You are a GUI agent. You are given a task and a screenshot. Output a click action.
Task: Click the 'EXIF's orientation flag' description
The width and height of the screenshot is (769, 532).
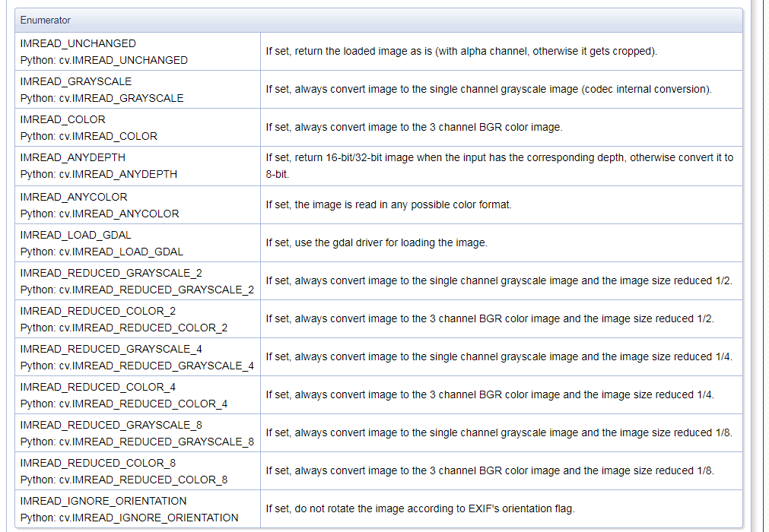pos(421,509)
